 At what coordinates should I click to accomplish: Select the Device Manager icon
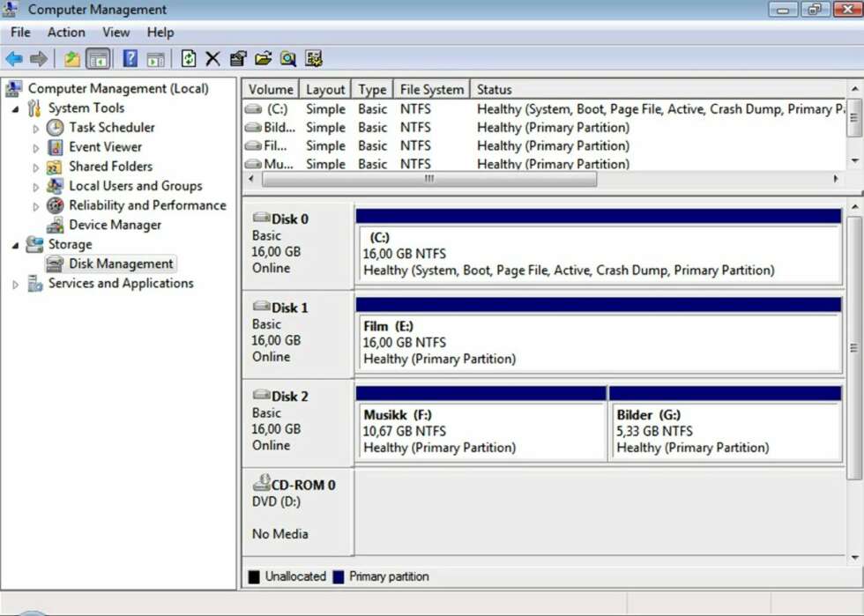(x=55, y=225)
